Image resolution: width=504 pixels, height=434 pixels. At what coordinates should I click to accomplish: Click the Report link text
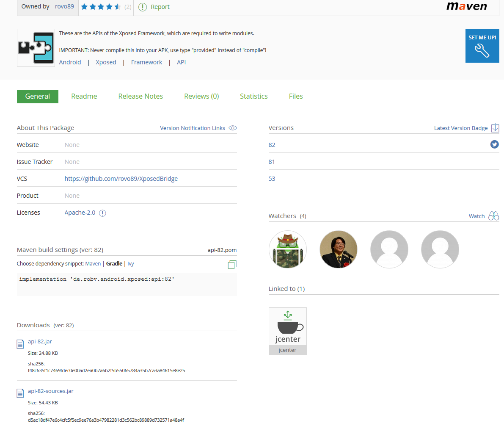coord(160,7)
